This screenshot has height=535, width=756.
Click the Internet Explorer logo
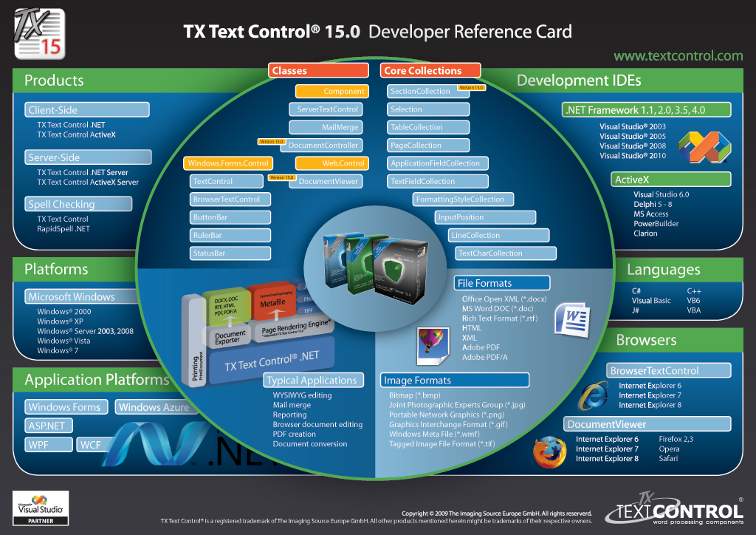[593, 396]
